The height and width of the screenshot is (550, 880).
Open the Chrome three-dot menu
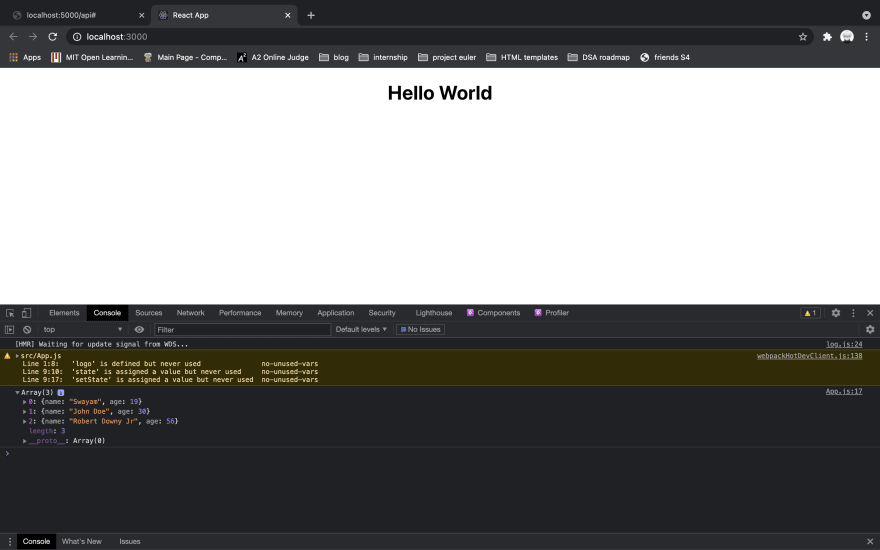point(867,36)
